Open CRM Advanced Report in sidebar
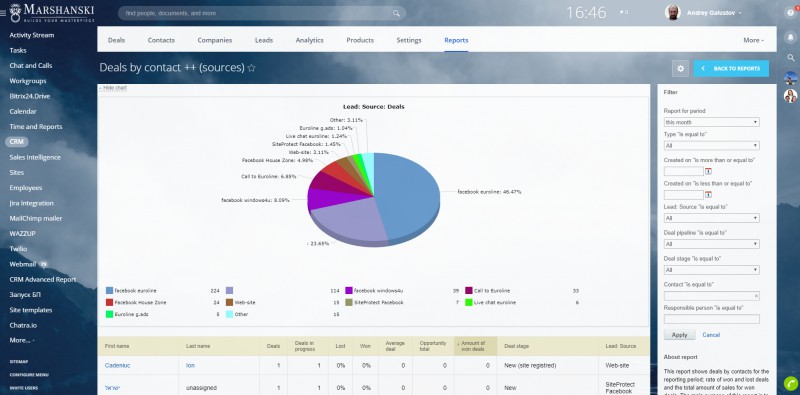The height and width of the screenshot is (395, 800). point(42,280)
